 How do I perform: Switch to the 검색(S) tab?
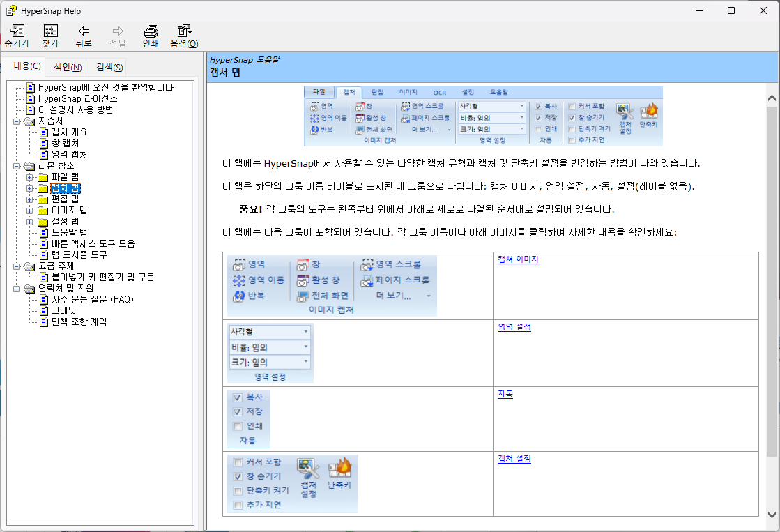[x=109, y=67]
